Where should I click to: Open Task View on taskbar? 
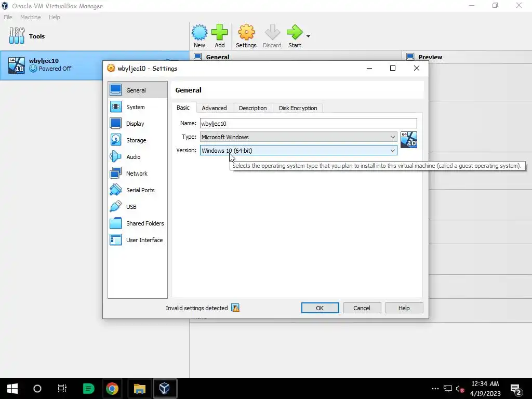[62, 389]
